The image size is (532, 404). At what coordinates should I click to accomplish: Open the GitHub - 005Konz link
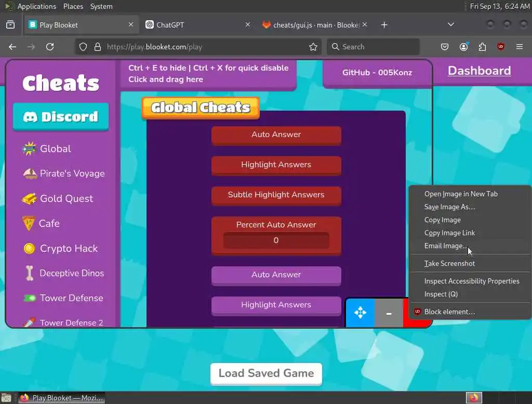pyautogui.click(x=377, y=73)
